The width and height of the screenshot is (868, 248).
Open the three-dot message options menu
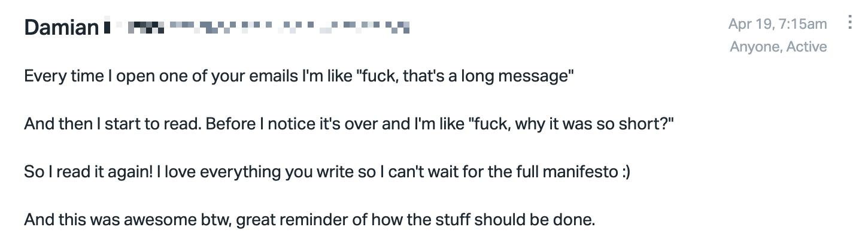850,23
